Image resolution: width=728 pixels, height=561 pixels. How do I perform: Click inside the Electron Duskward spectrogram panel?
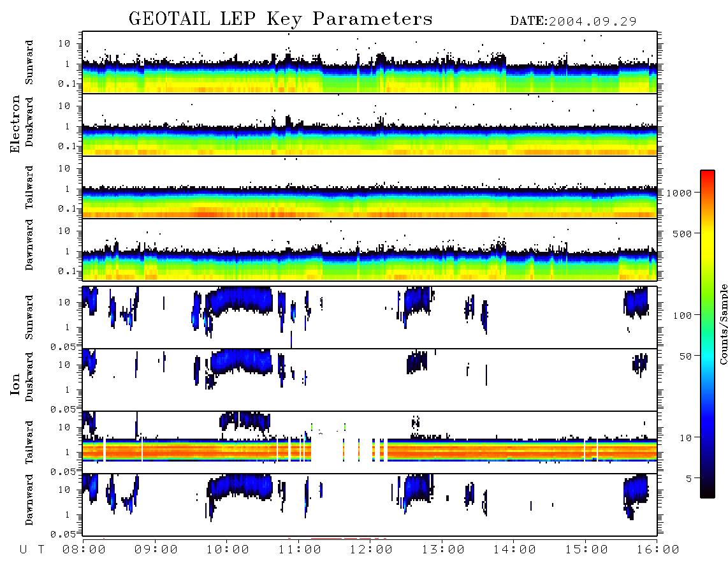coord(370,124)
